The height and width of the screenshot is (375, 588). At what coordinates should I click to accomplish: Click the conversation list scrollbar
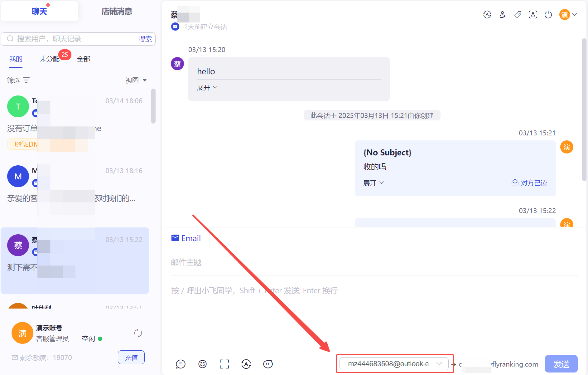[153, 106]
